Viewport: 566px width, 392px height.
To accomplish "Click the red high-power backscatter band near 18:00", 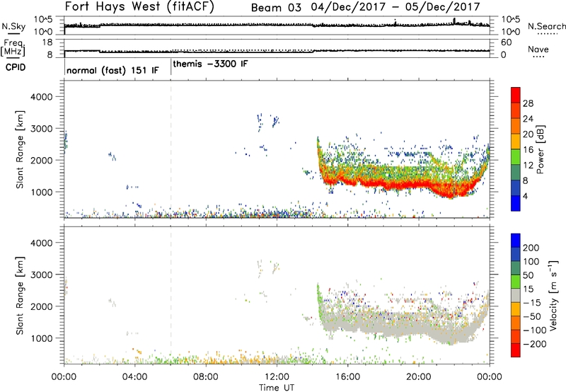I will pyautogui.click(x=383, y=185).
